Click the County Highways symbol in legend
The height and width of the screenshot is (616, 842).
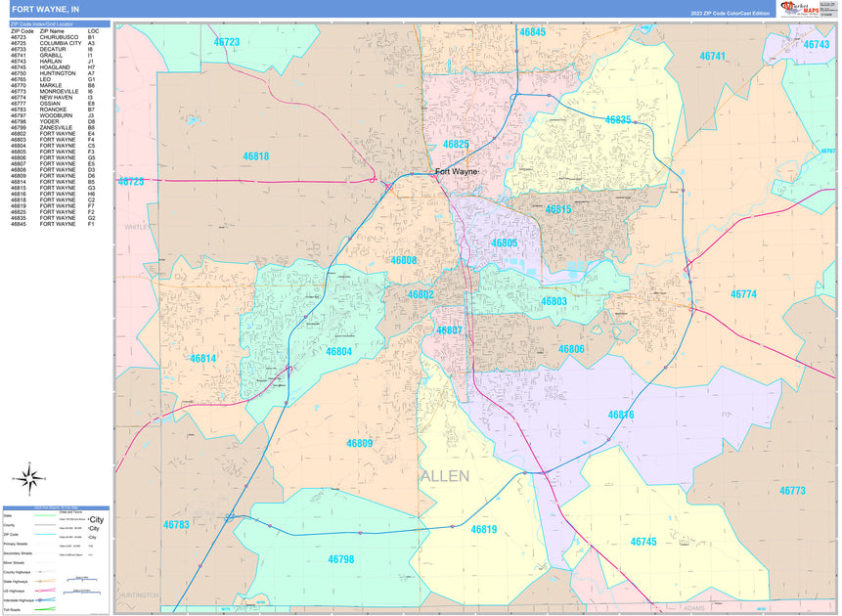40,571
